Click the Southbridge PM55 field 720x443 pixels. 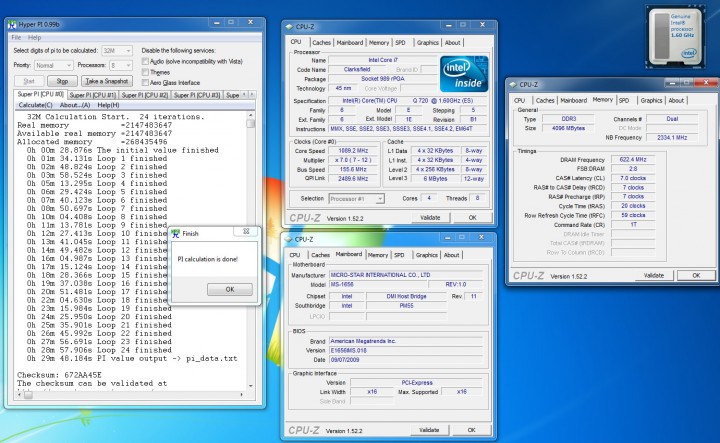[406, 306]
